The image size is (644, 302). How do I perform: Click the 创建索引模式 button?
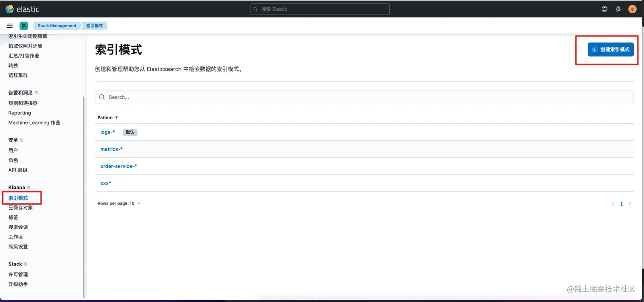611,49
